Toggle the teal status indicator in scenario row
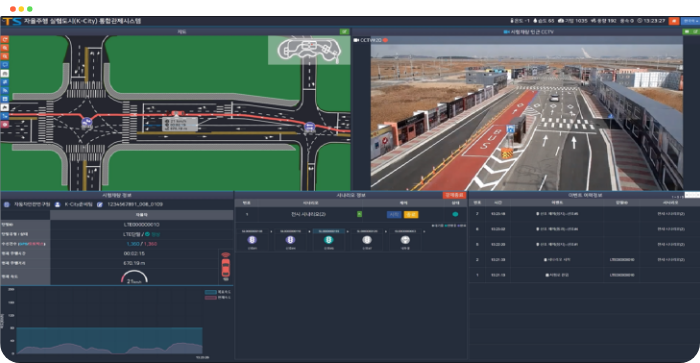 (455, 214)
